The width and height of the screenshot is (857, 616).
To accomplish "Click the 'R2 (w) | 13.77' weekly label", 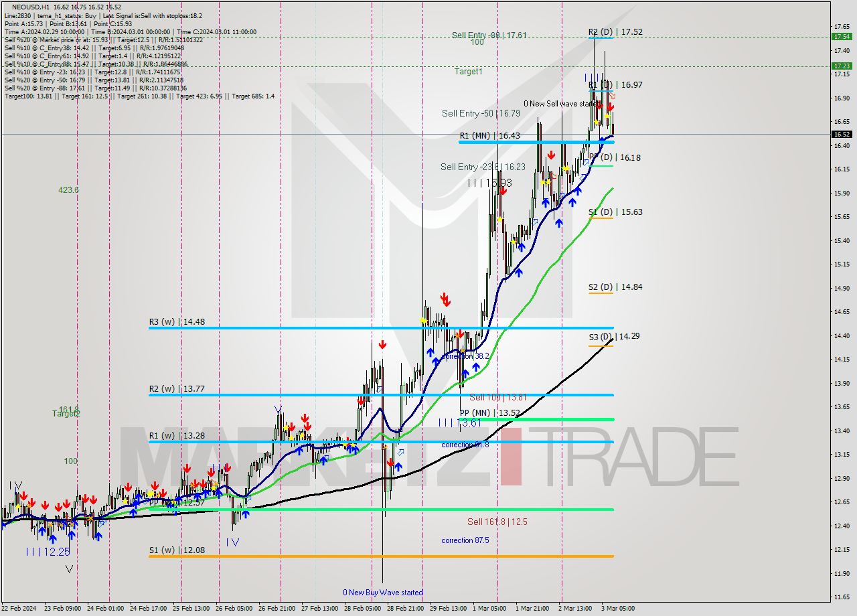I will click(x=177, y=388).
